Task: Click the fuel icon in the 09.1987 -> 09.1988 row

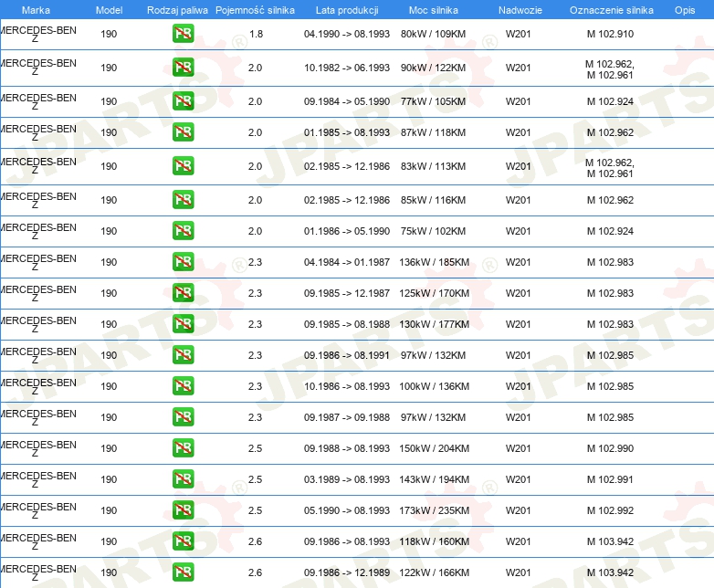Action: tap(183, 416)
